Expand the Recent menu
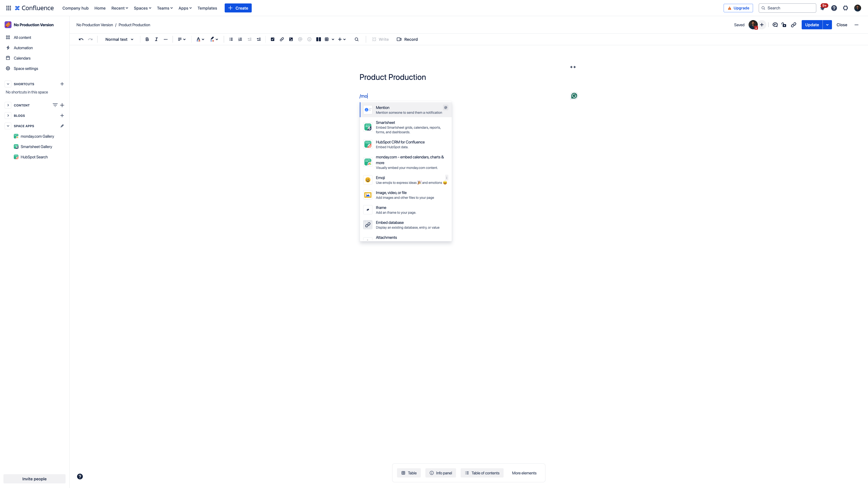Viewport: 868px width, 488px height. (x=120, y=8)
